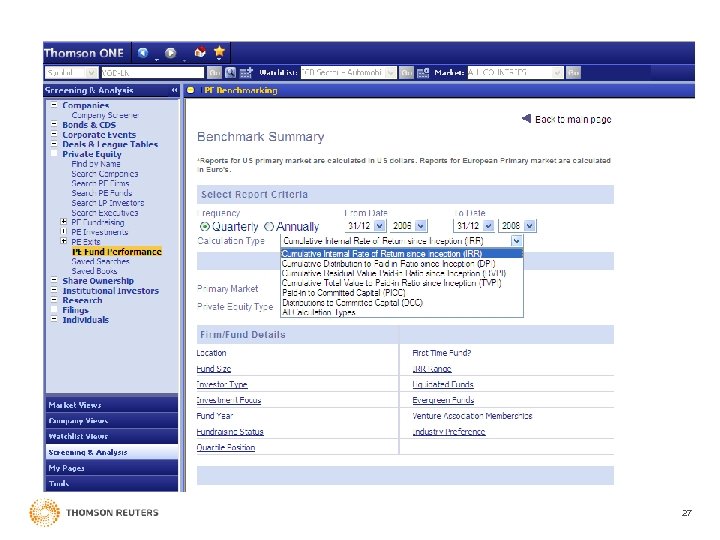Image resolution: width=720 pixels, height=540 pixels.
Task: Collapse the Share Ownership tree node
Action: tap(54, 280)
